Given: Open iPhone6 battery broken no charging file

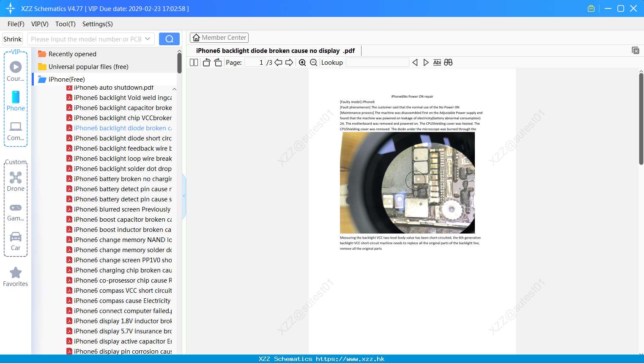Looking at the screenshot, I should pos(119,179).
